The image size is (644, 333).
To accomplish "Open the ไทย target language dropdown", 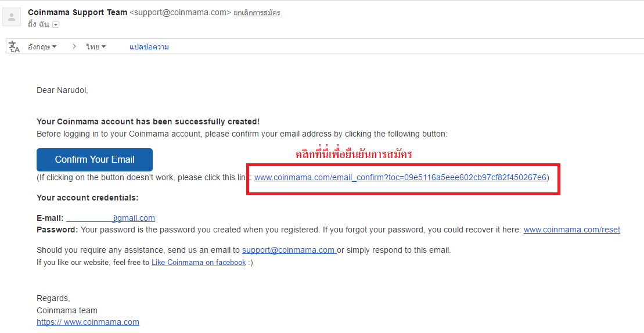I will (x=96, y=47).
